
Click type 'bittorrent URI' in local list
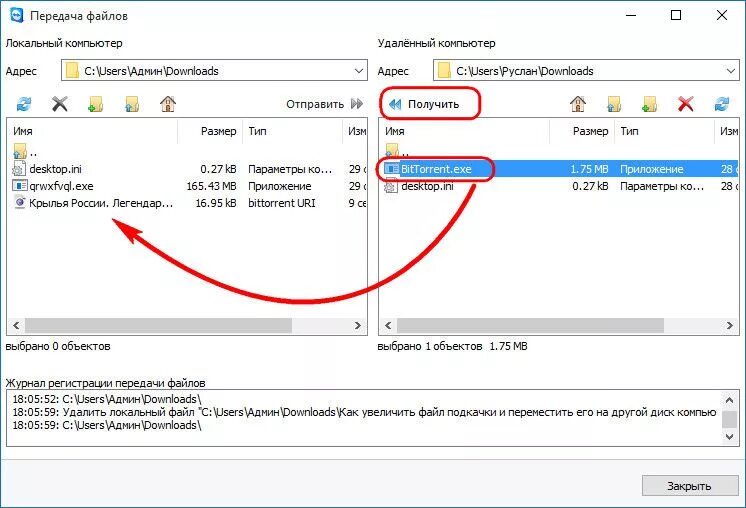point(282,203)
